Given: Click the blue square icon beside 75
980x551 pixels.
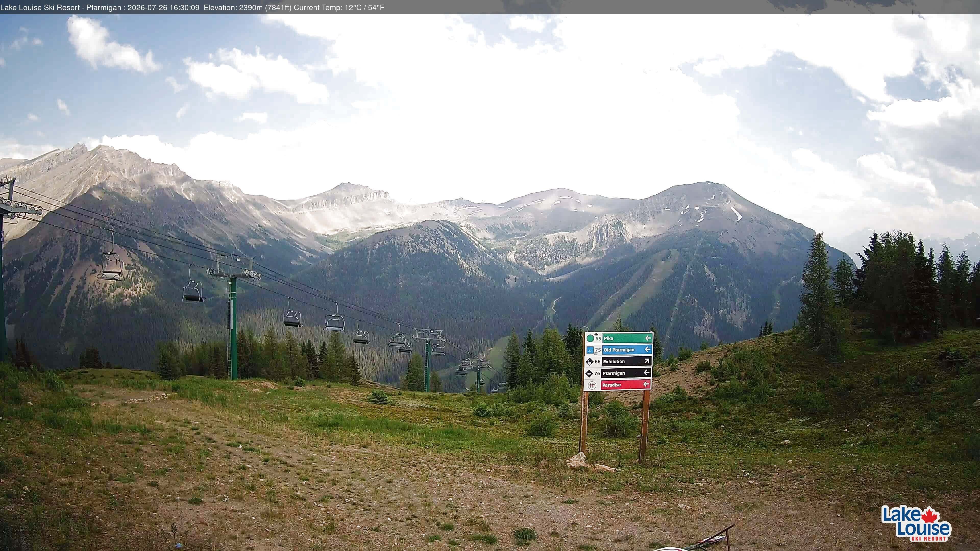Looking at the screenshot, I should (590, 350).
